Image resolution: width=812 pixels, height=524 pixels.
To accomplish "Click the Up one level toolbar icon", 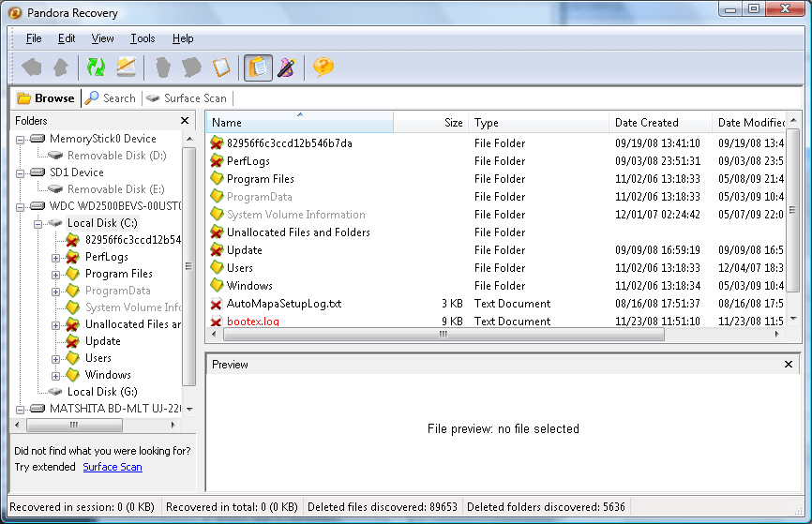I will pyautogui.click(x=61, y=67).
